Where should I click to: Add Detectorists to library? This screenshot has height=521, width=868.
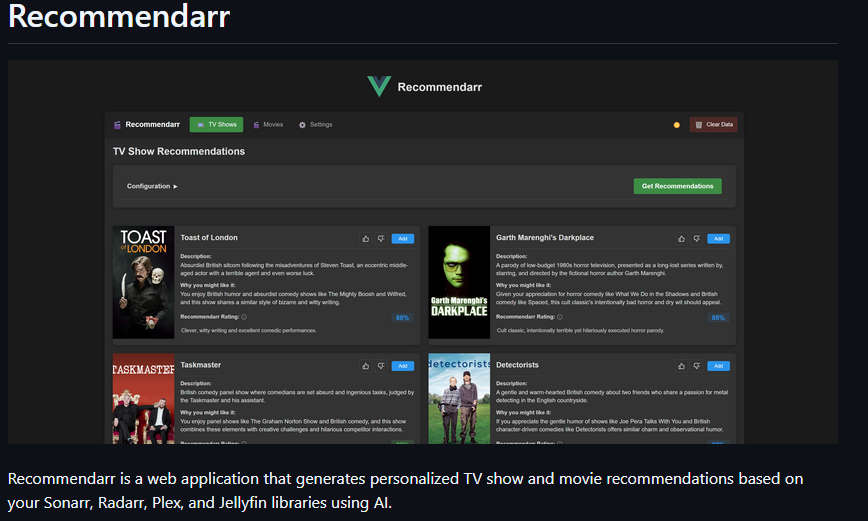click(719, 366)
